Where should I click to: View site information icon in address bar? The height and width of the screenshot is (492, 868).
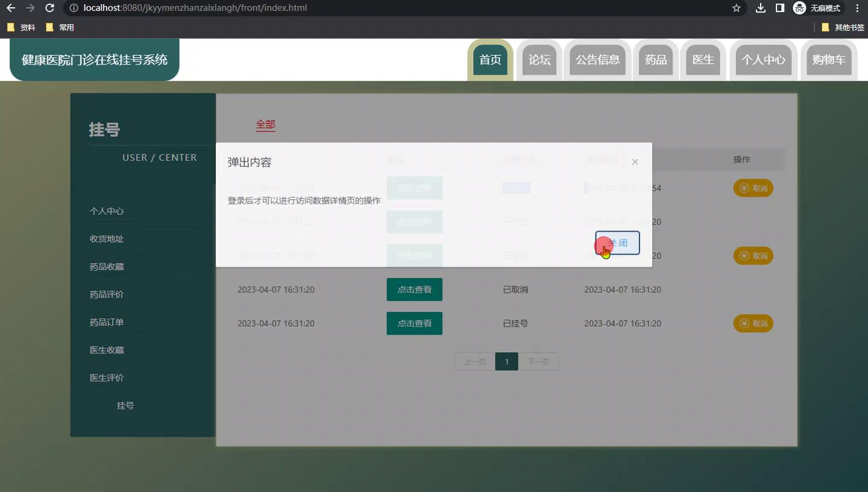[74, 8]
